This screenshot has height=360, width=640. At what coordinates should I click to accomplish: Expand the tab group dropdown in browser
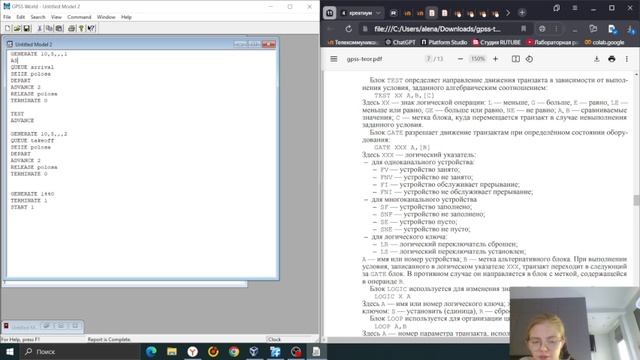pos(378,13)
